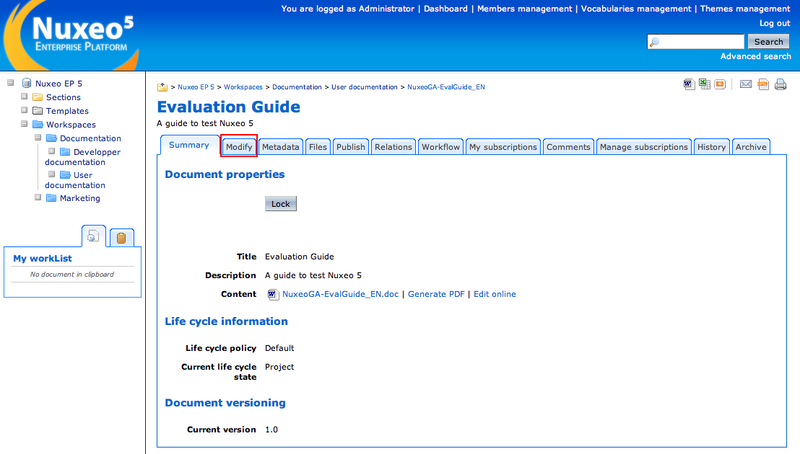View the Comments tab
The image size is (800, 454).
(568, 147)
